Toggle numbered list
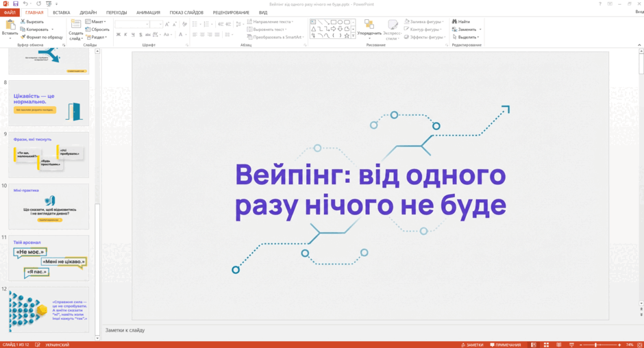 coord(208,24)
